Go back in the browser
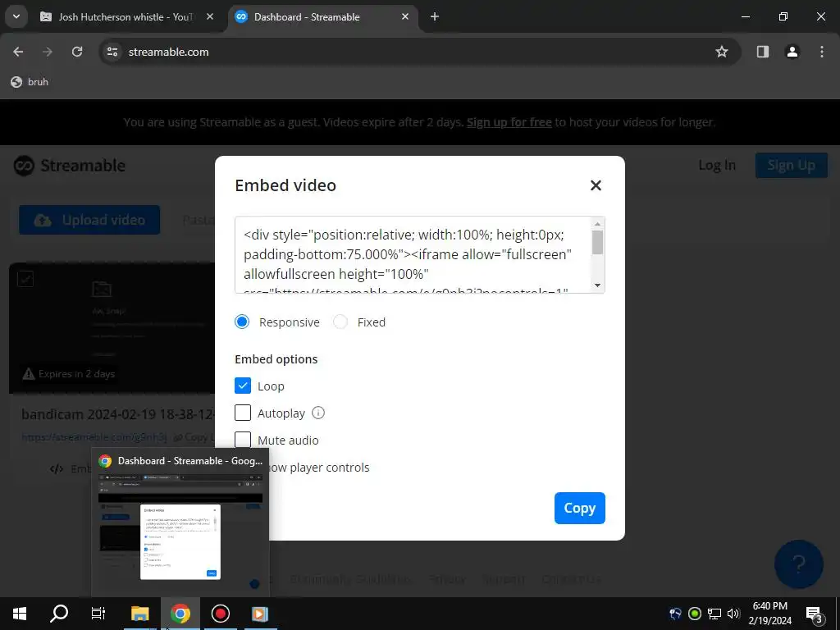 tap(18, 52)
